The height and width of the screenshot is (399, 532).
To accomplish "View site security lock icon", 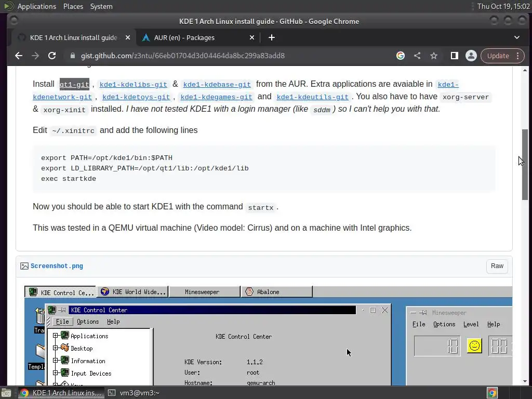I will point(72,56).
